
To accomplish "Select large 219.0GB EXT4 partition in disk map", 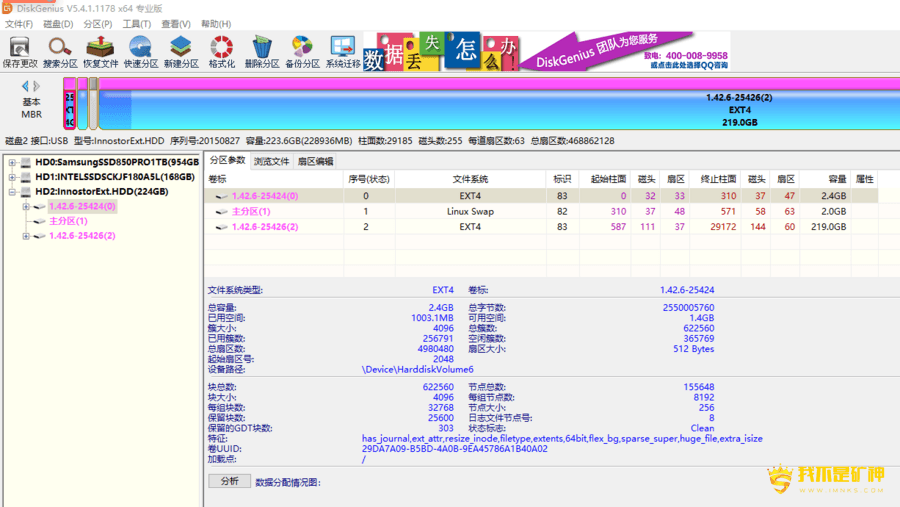I will [x=499, y=104].
